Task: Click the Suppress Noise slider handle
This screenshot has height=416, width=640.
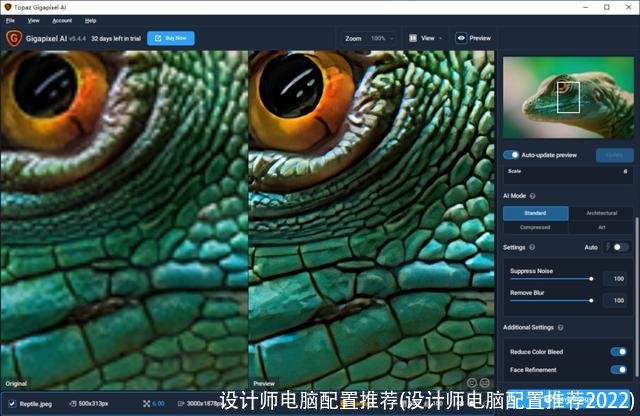Action: pyautogui.click(x=592, y=279)
